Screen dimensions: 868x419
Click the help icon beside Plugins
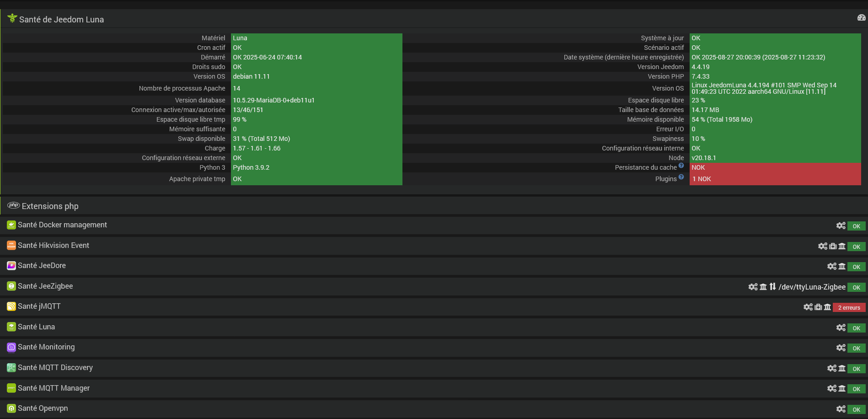click(x=681, y=177)
